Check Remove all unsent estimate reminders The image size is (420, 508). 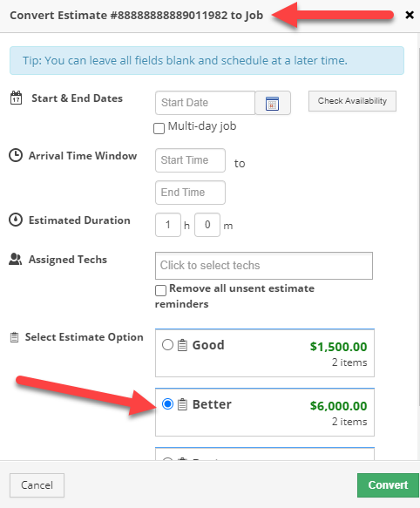(x=160, y=290)
